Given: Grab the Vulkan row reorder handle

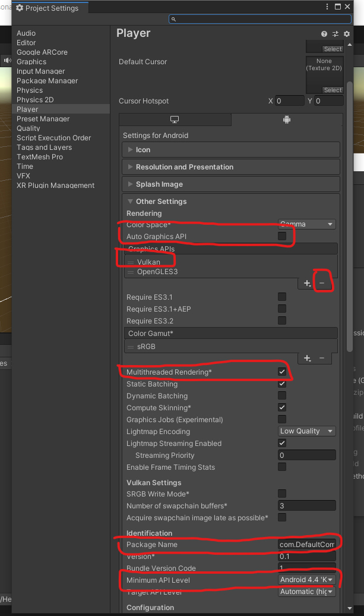Looking at the screenshot, I should point(131,262).
